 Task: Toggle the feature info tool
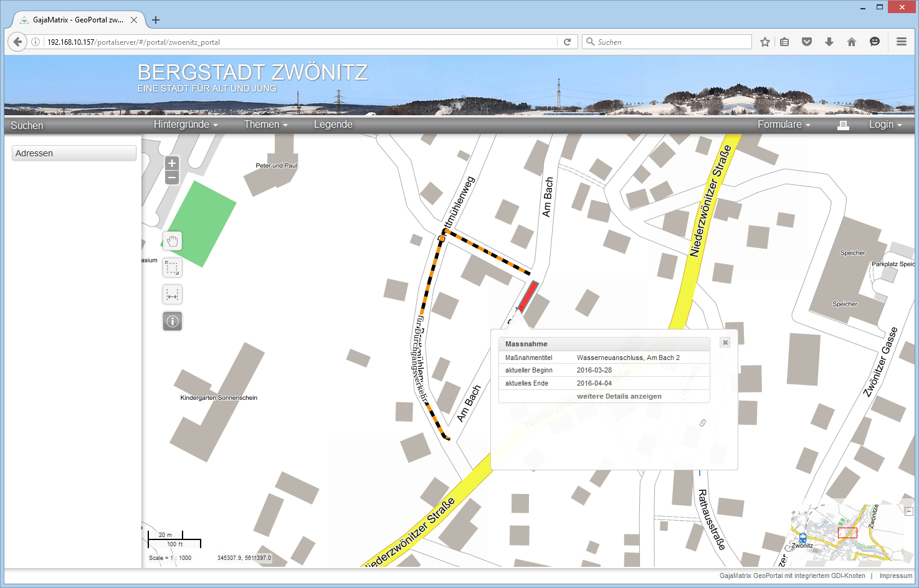click(x=173, y=321)
